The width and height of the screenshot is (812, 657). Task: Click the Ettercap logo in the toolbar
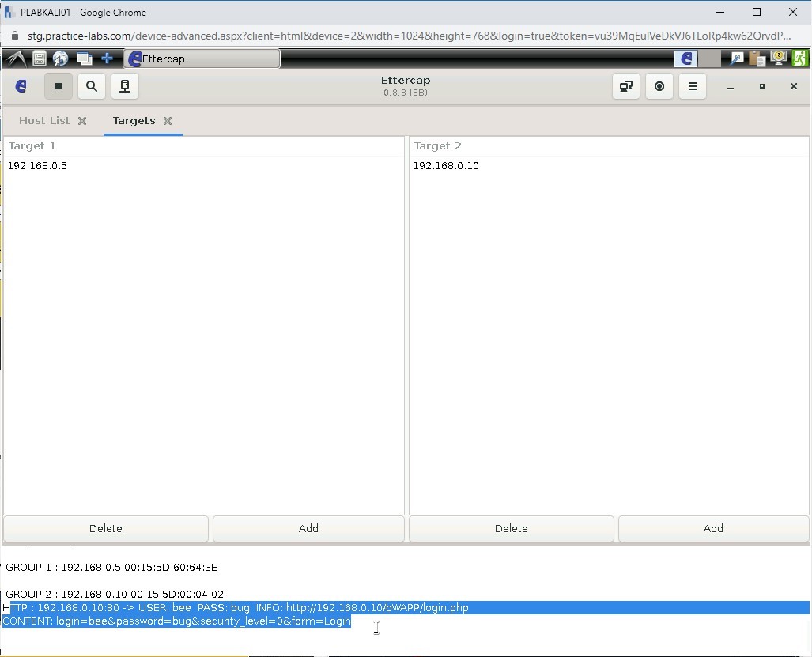click(x=21, y=86)
